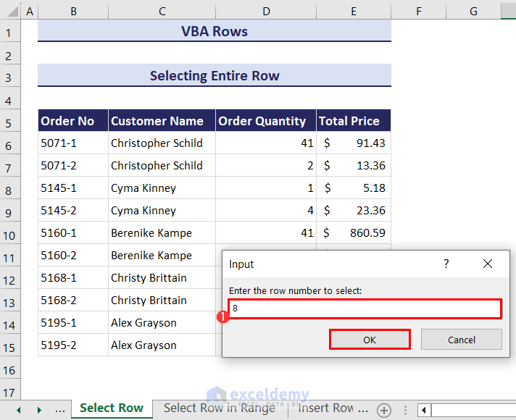Select row 1 header
Screen dimensions: 516x420
click(9, 32)
